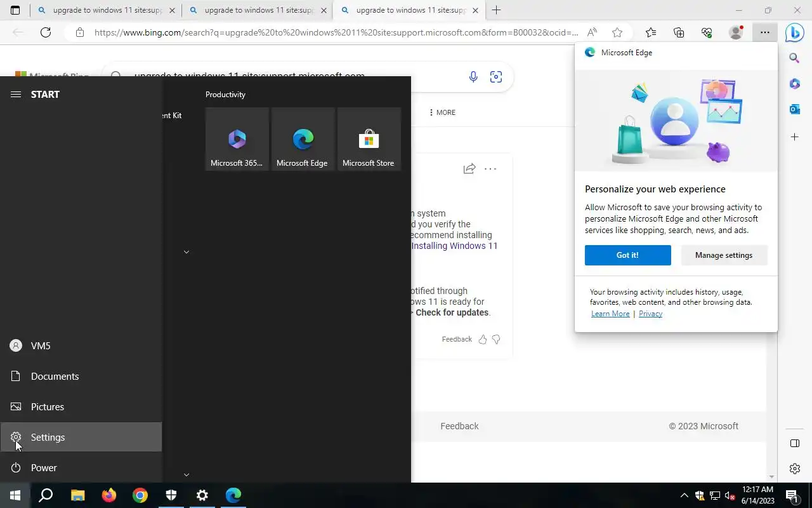
Task: Open Collections toolbar icon
Action: [x=679, y=32]
